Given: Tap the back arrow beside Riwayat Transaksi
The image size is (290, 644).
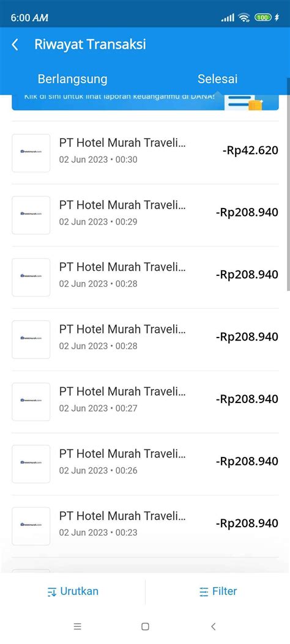Looking at the screenshot, I should [x=15, y=45].
